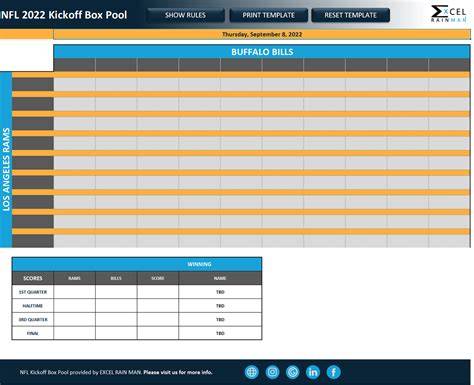The image size is (474, 385).
Task: Click the Excel Rain Man logo
Action: coord(448,14)
